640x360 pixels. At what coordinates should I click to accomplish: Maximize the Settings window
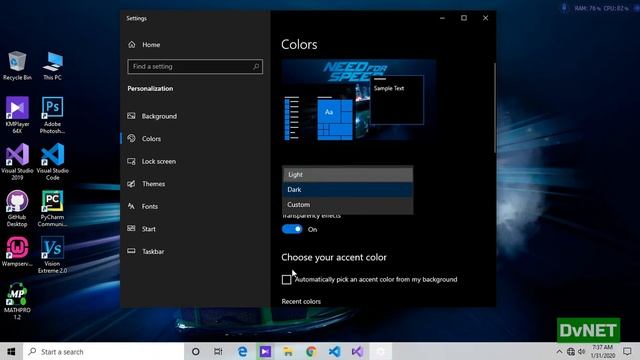pyautogui.click(x=464, y=18)
